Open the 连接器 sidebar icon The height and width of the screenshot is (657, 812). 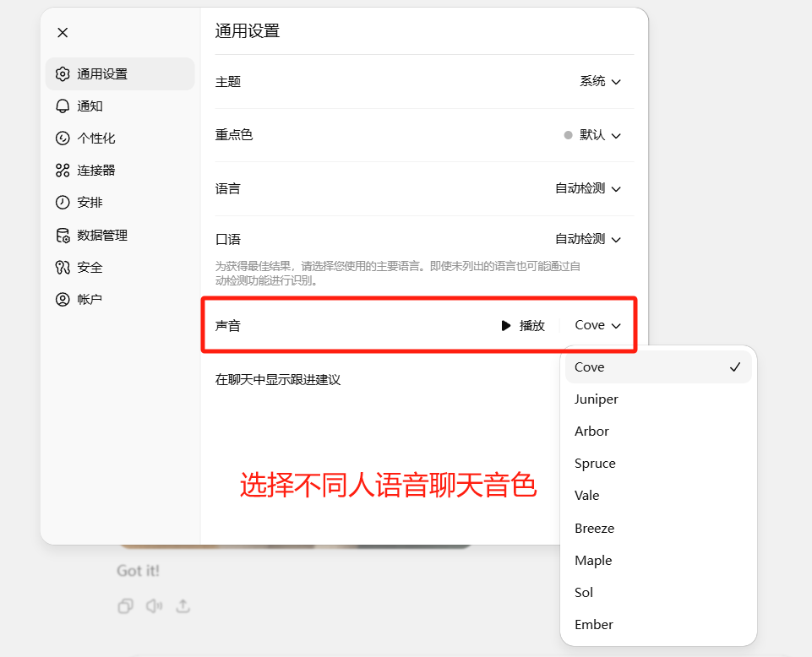click(x=63, y=170)
